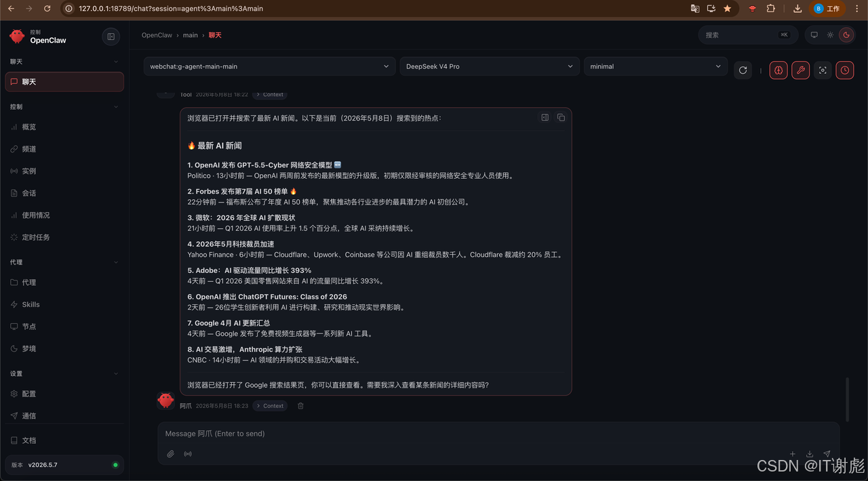The image size is (868, 481).
Task: Start voice input with broadcast icon
Action: click(188, 454)
